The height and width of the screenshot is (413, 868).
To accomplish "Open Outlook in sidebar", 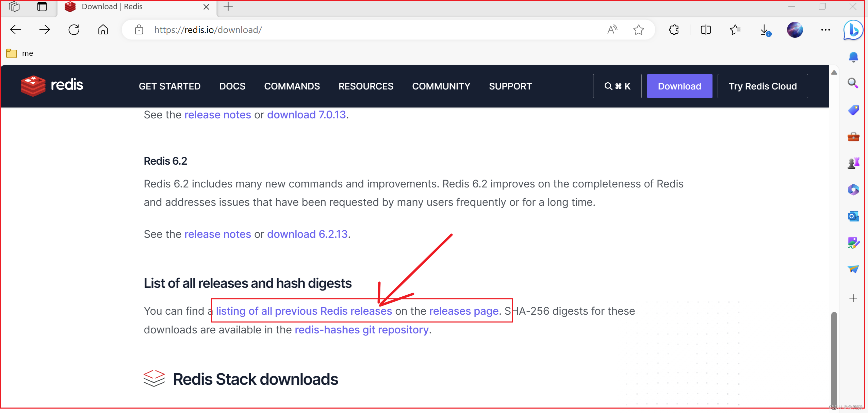I will click(853, 216).
